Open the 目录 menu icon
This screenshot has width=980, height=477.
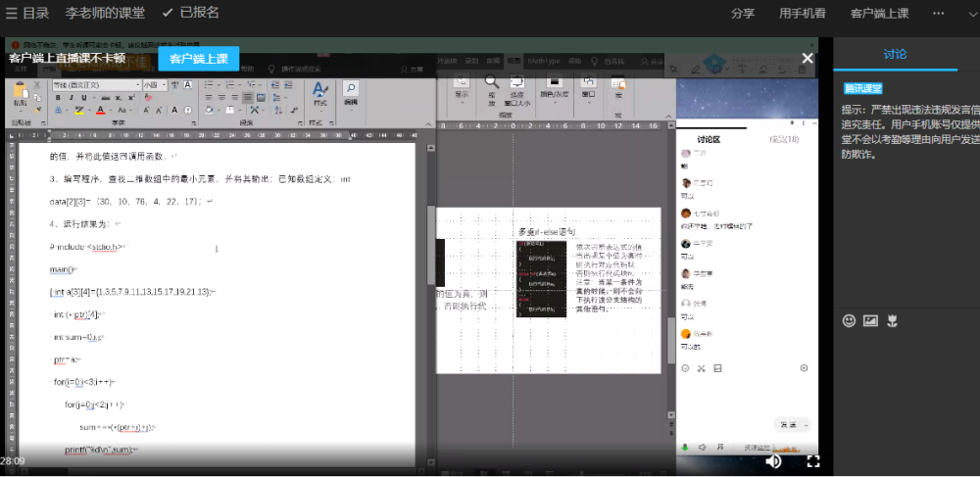click(x=12, y=14)
